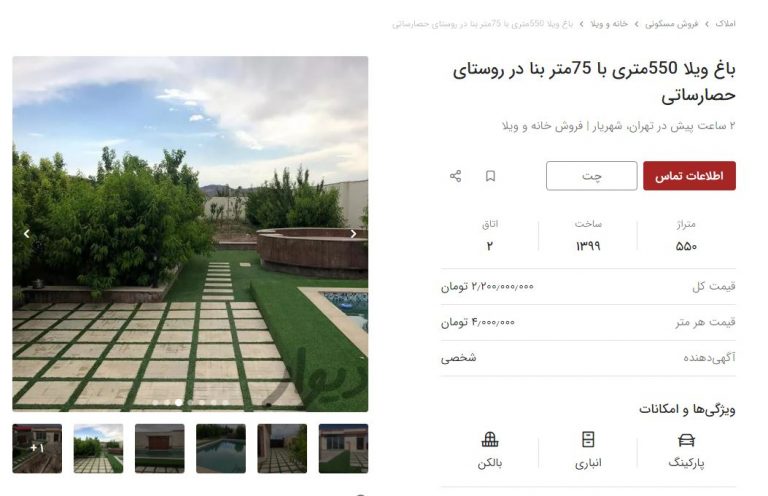Open اطلاعات تماس contact information
The height and width of the screenshot is (496, 768).
click(689, 176)
